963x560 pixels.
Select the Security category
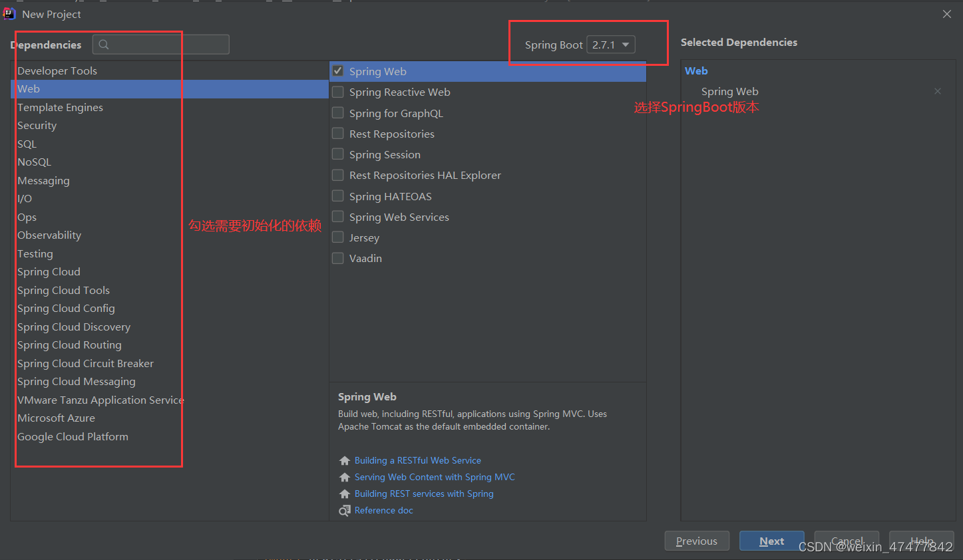point(170,126)
